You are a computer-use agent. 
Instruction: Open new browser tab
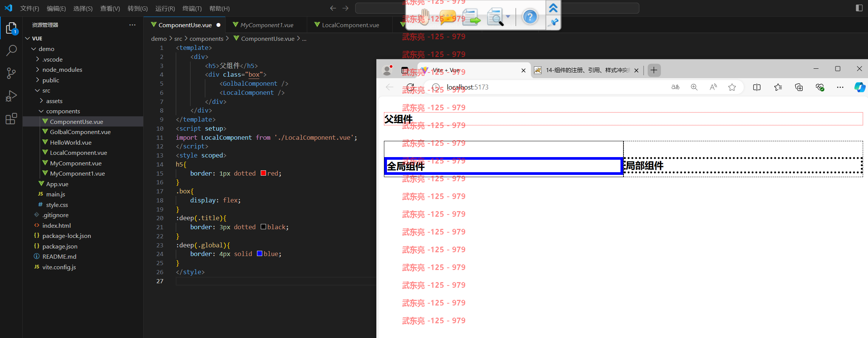[654, 70]
